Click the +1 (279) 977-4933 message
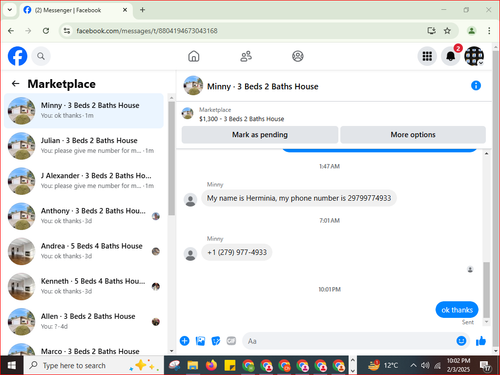The image size is (500, 375). [x=237, y=252]
